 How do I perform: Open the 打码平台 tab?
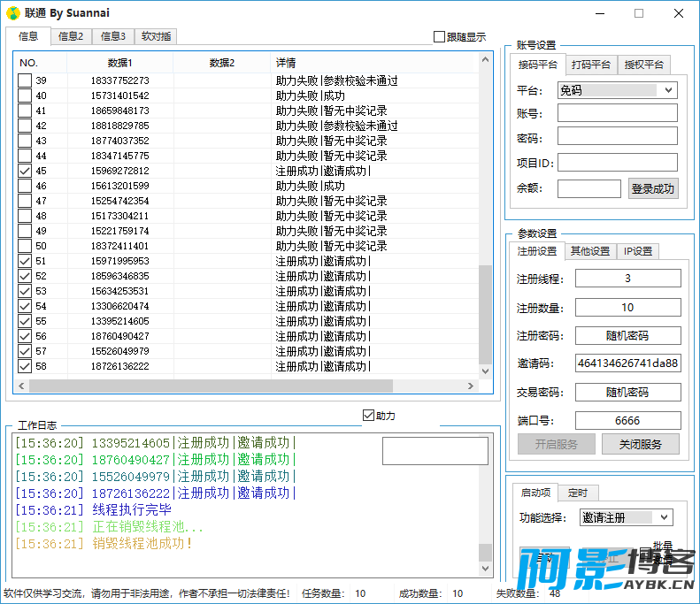point(591,65)
